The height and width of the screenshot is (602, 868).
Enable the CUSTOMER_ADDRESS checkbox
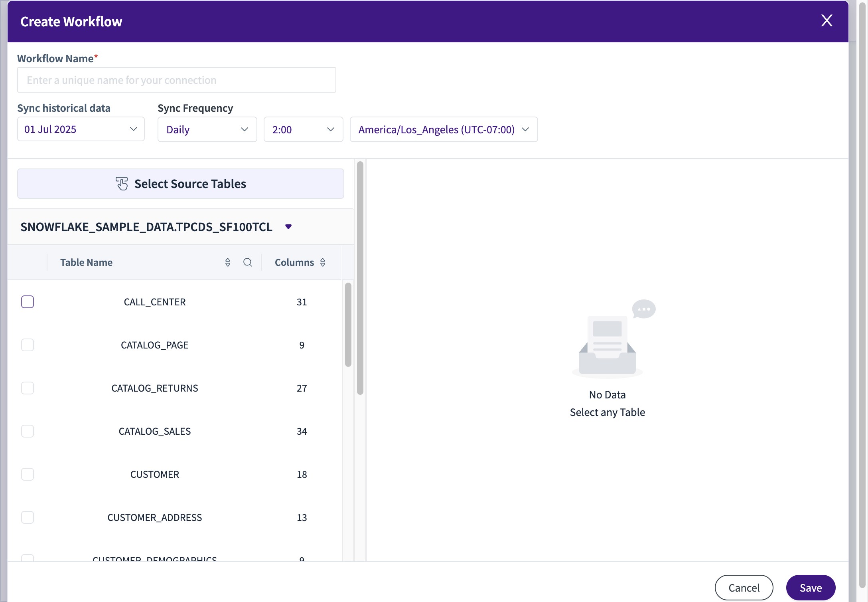click(28, 517)
